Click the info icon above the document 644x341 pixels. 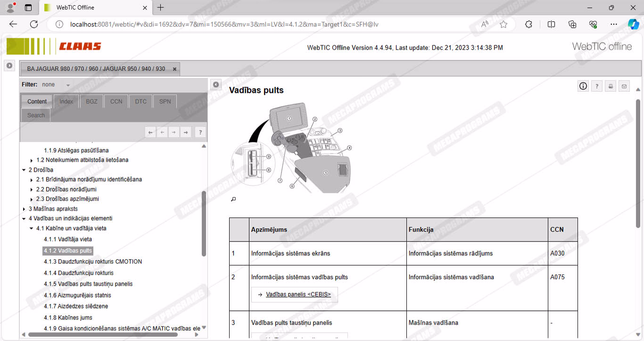tap(583, 86)
